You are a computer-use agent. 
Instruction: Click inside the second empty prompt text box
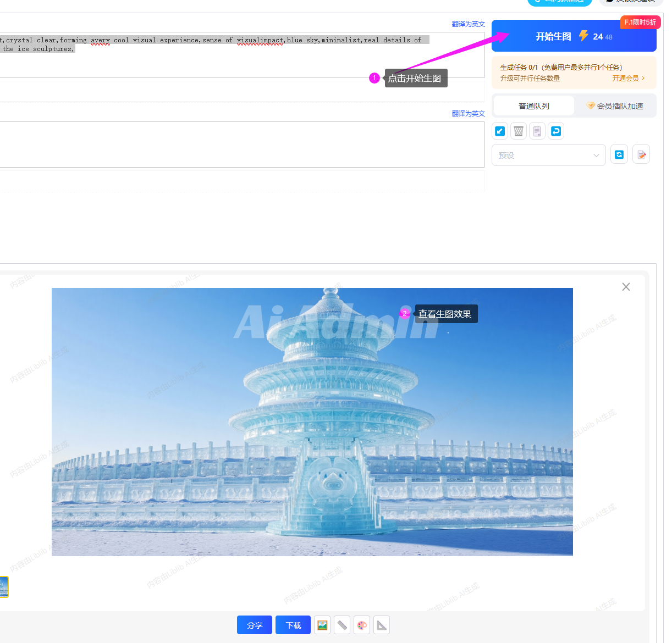tap(242, 144)
